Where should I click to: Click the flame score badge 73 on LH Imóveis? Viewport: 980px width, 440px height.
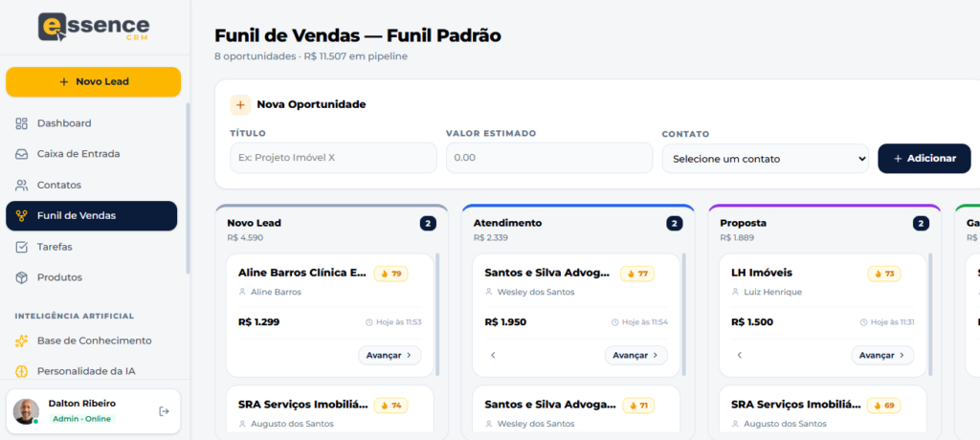coord(883,274)
